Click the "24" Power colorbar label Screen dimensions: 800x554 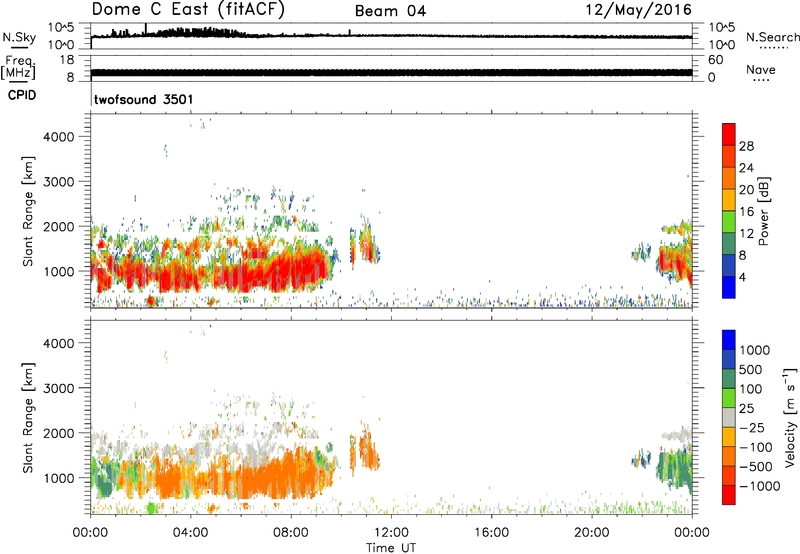pyautogui.click(x=746, y=168)
